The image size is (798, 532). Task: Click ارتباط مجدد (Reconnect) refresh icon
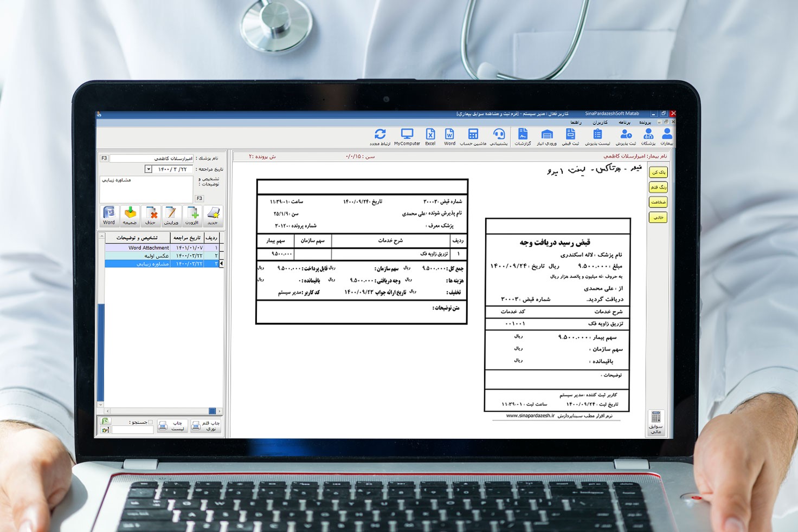point(380,137)
